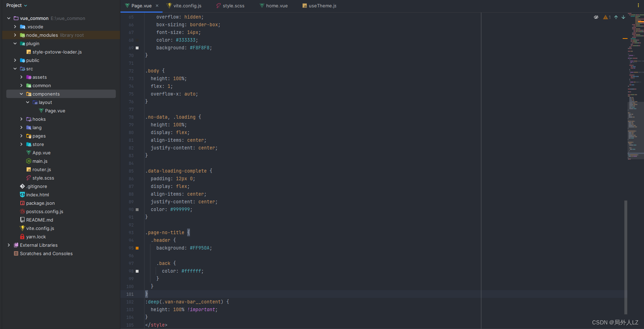Image resolution: width=644 pixels, height=329 pixels.
Task: Click the #FF950A color swatch on line 95
Action: click(x=137, y=248)
